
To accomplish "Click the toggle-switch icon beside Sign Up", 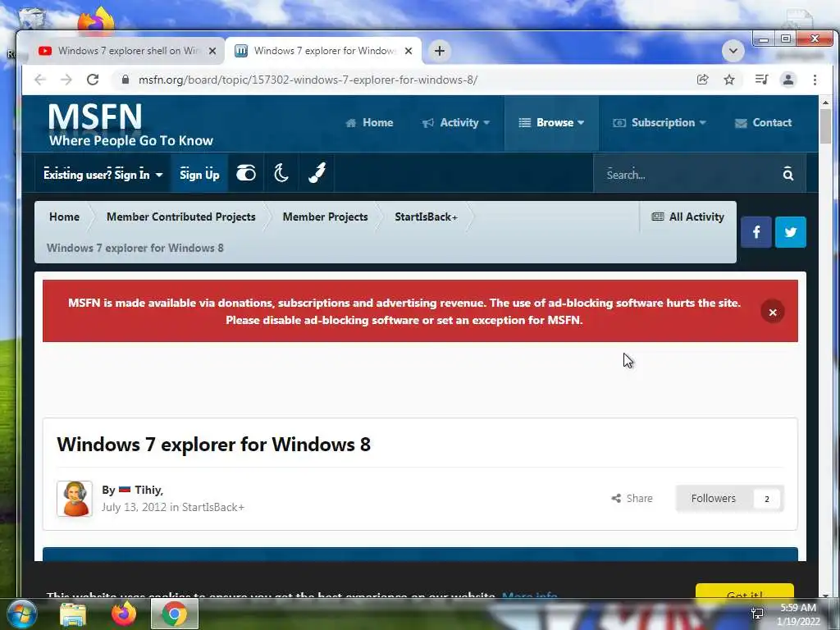I will pyautogui.click(x=246, y=173).
